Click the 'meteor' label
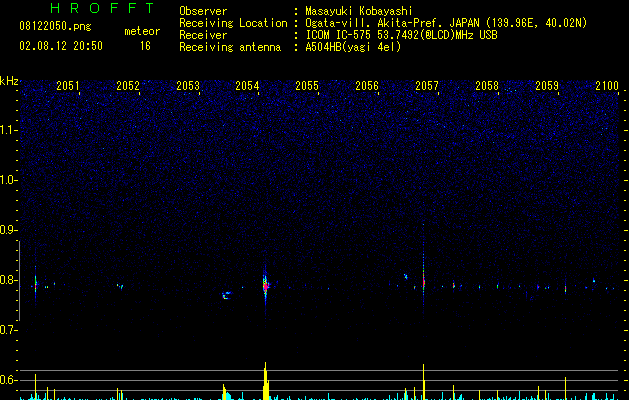This screenshot has height=400, width=629. 142,31
